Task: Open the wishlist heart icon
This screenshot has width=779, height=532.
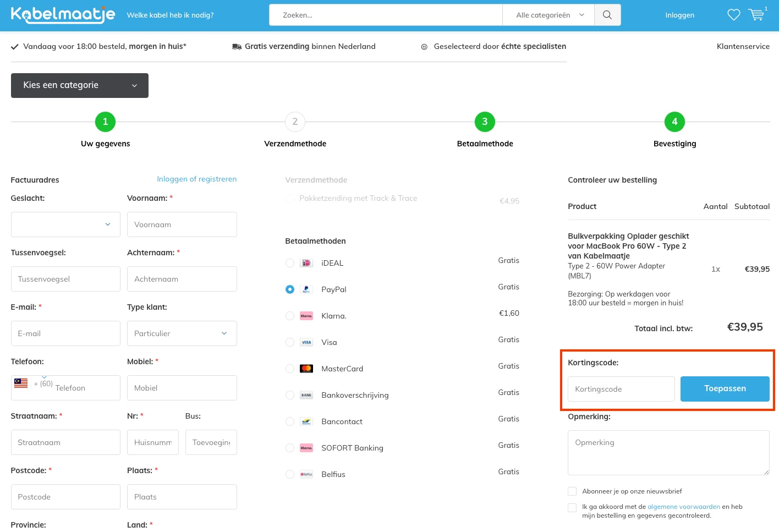Action: (x=733, y=15)
